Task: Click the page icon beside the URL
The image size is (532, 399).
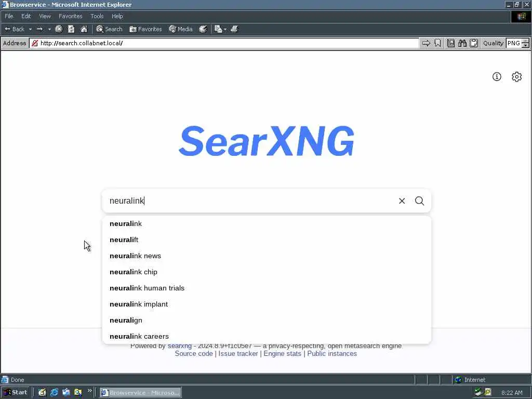Action: (35, 43)
